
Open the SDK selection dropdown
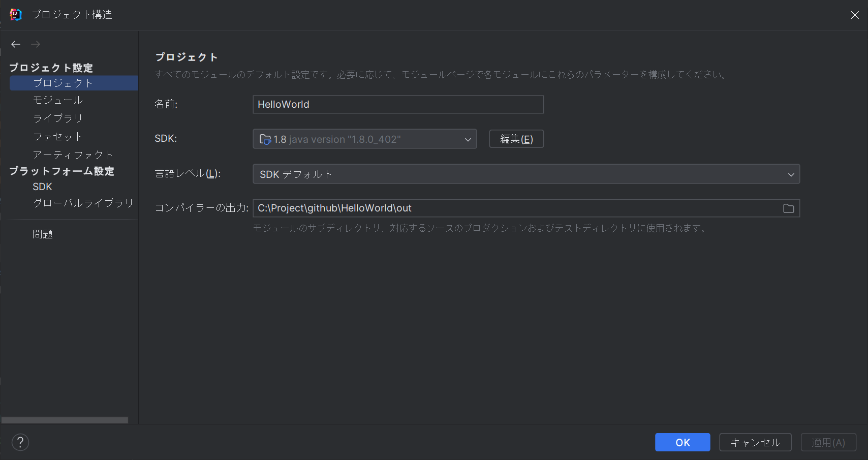[x=467, y=139]
